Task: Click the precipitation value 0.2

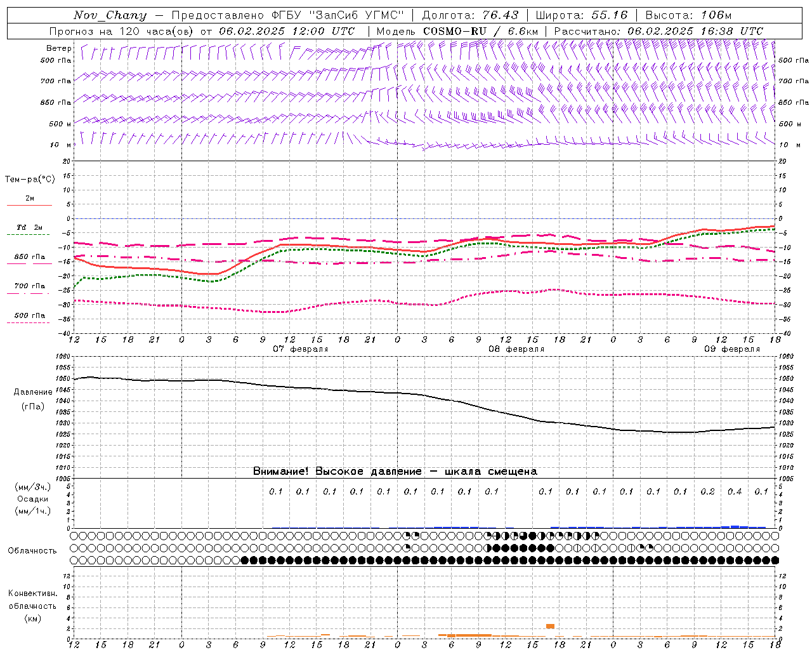Action: click(x=707, y=492)
